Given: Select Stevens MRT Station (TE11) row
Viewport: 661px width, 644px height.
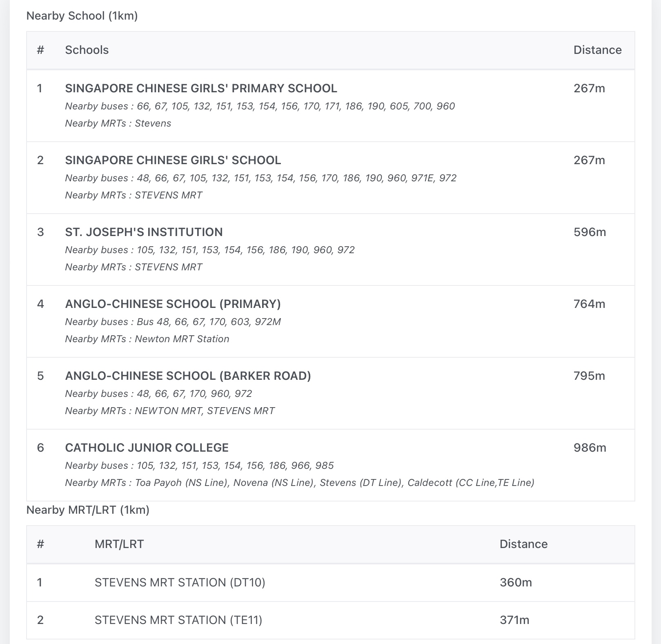Looking at the screenshot, I should (178, 620).
